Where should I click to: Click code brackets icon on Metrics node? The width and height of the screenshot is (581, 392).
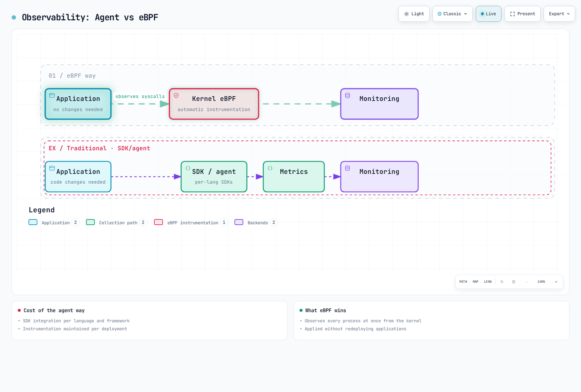point(270,168)
